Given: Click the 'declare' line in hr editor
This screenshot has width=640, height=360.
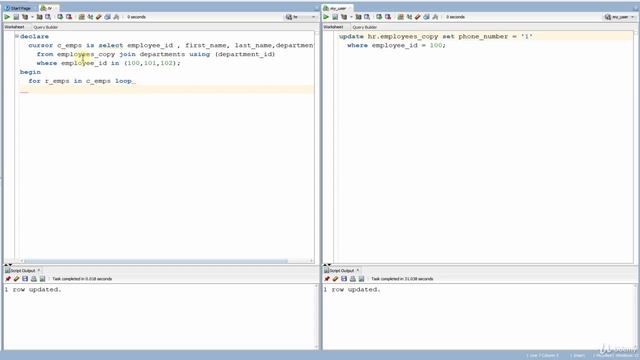Looking at the screenshot, I should 34,36.
